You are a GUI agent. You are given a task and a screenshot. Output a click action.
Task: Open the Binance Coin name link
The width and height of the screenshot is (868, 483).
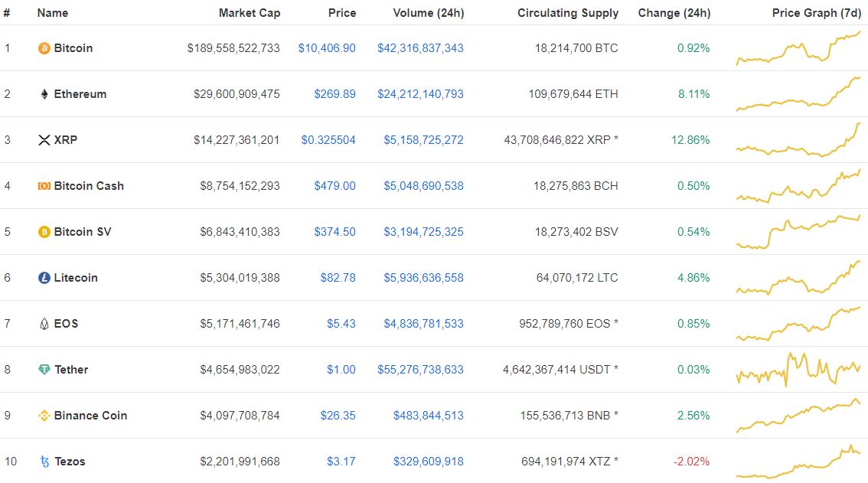[x=91, y=416]
